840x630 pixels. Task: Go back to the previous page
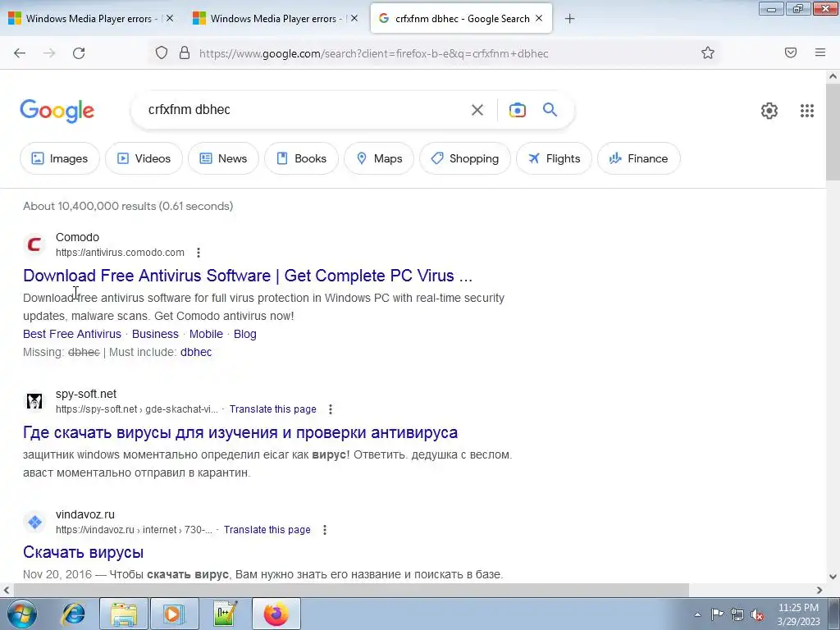coord(20,53)
